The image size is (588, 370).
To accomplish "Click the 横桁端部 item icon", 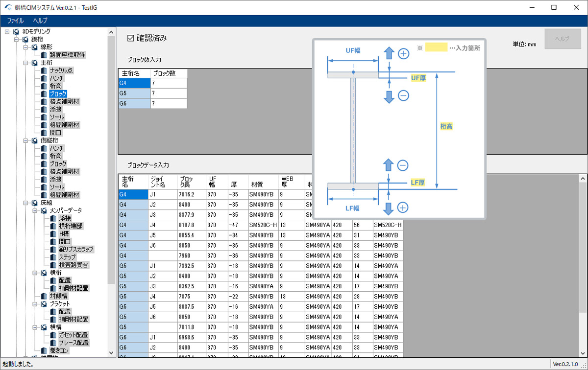I will (x=53, y=226).
